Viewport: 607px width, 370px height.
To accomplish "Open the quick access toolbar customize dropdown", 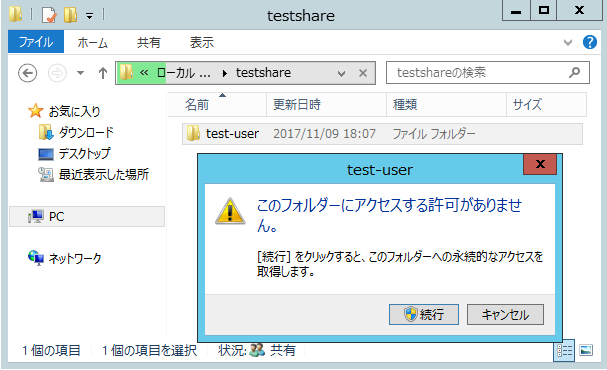I will [x=89, y=16].
